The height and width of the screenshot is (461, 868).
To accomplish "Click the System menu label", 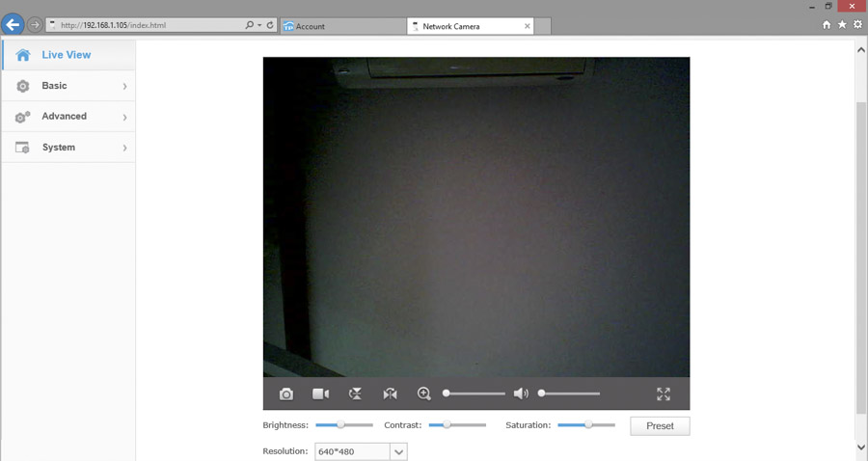I will [x=59, y=148].
